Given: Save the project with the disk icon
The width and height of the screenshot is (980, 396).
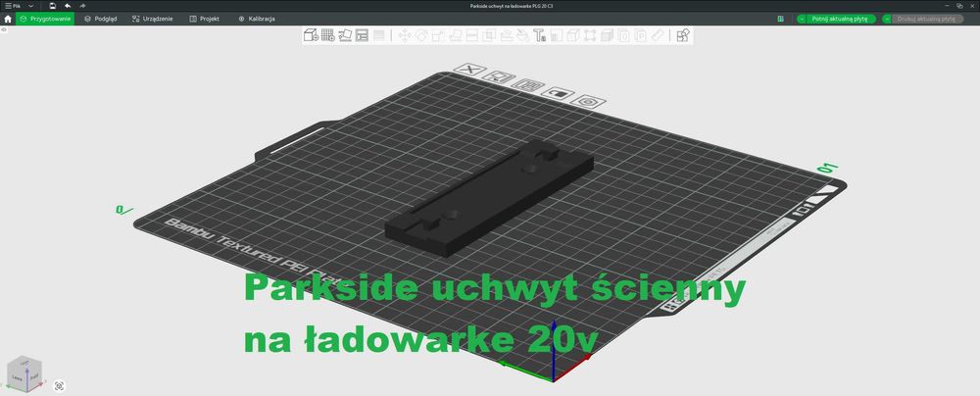Looking at the screenshot, I should click(53, 6).
